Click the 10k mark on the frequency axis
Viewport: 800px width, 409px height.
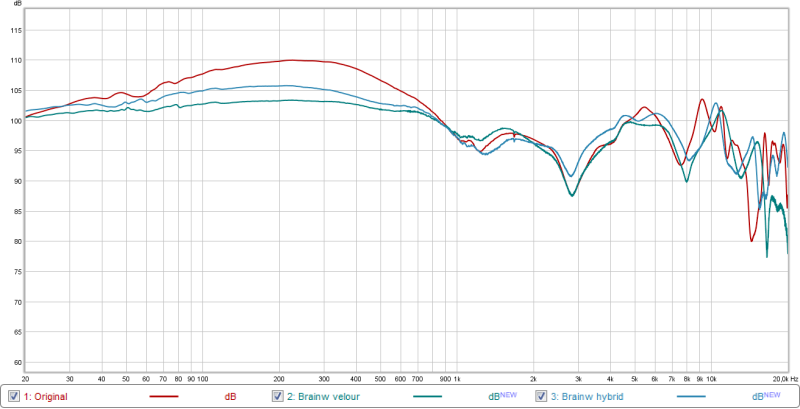(x=711, y=380)
